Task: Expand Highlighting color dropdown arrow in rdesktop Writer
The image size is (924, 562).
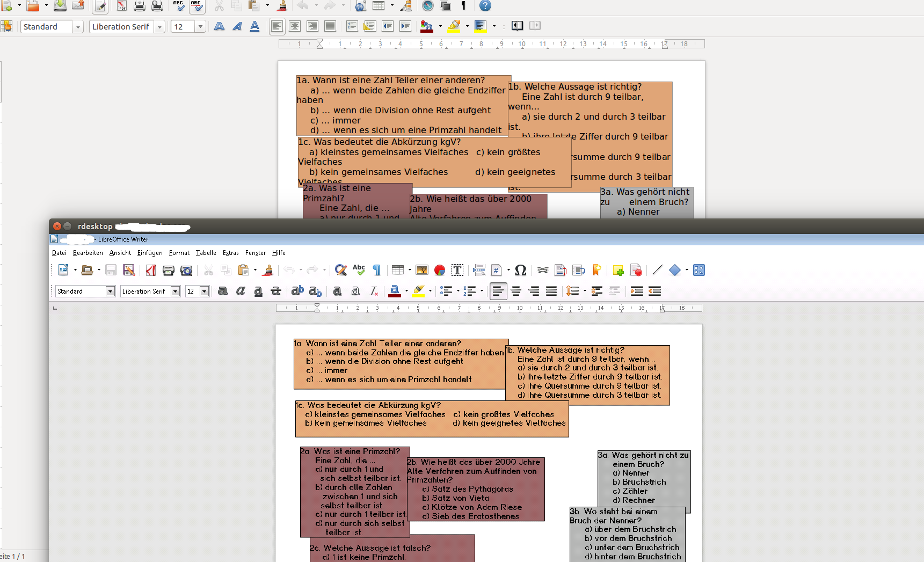Action: point(430,291)
